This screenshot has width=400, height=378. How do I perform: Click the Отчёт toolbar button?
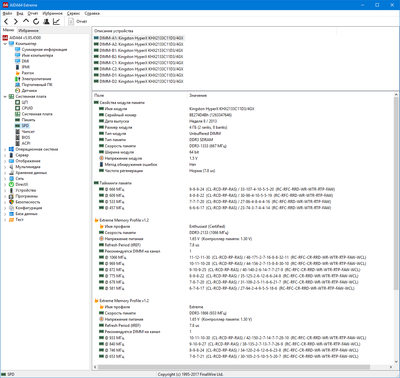78,21
